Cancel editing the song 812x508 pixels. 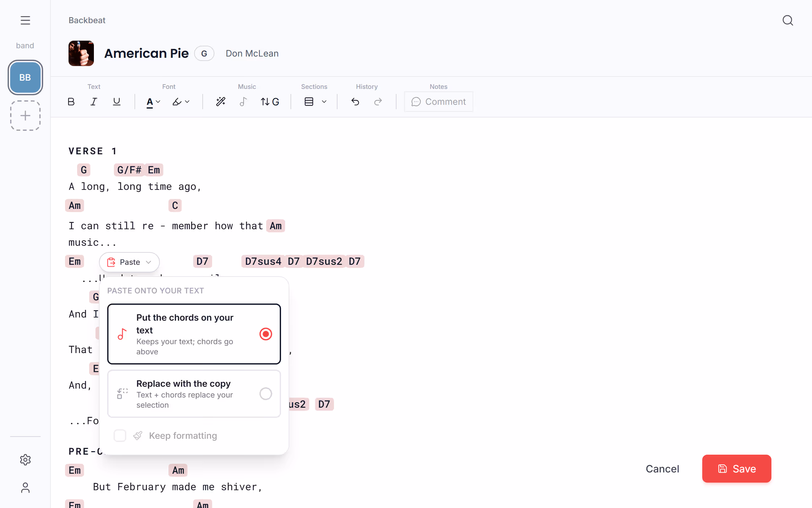click(662, 469)
